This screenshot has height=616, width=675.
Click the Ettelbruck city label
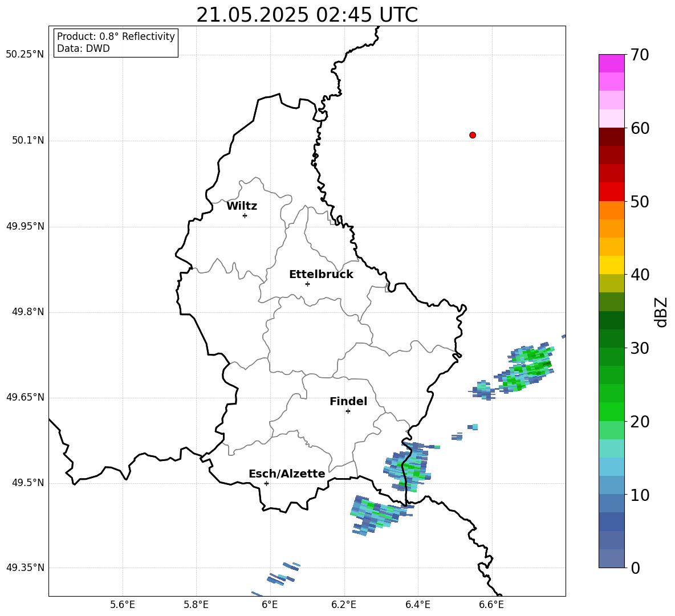pos(321,275)
